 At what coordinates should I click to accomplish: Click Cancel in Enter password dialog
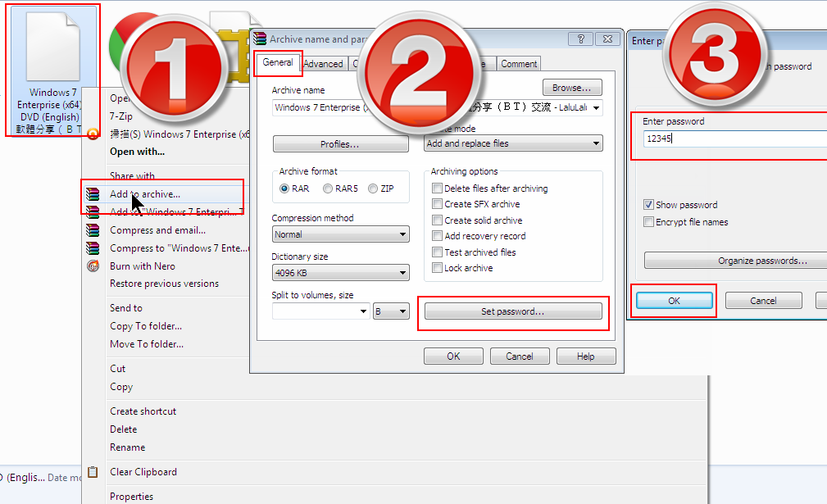[763, 301]
